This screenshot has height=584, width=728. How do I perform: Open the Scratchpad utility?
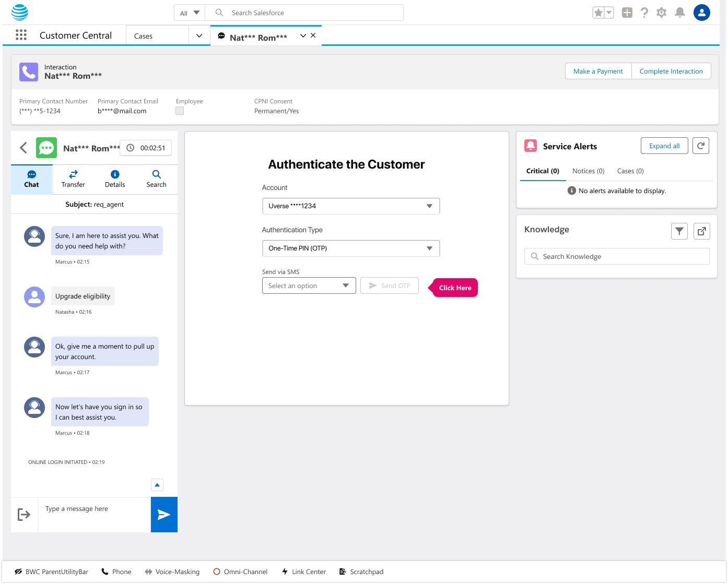click(361, 571)
